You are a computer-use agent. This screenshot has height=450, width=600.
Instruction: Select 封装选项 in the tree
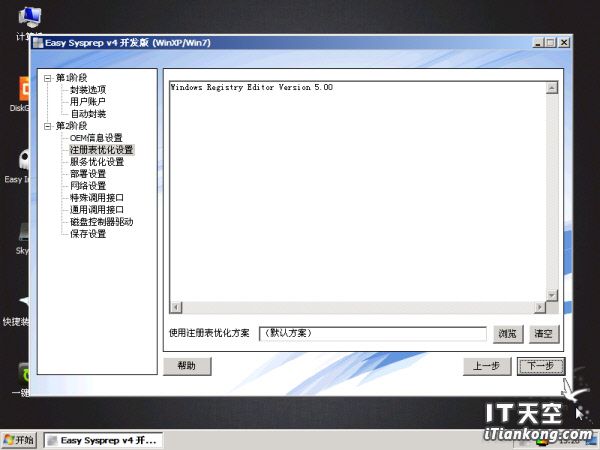pyautogui.click(x=88, y=90)
